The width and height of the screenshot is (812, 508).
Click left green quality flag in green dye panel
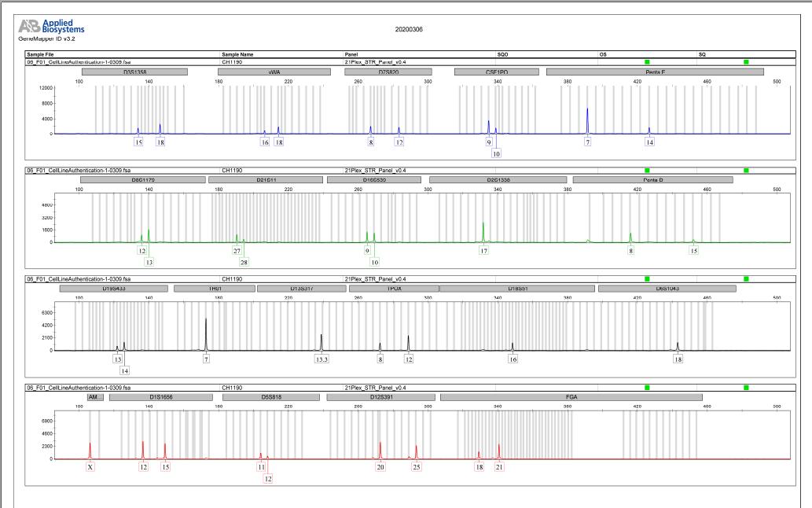pyautogui.click(x=648, y=171)
